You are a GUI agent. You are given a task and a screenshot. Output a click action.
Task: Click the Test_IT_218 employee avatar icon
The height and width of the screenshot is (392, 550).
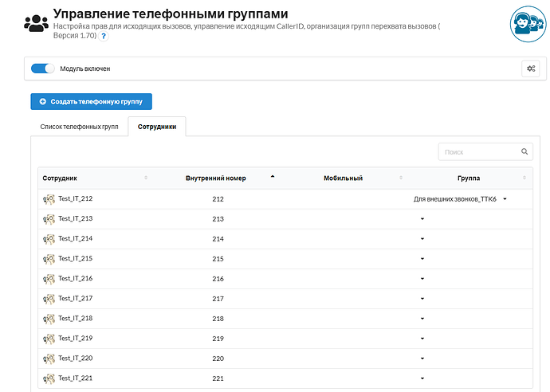49,319
